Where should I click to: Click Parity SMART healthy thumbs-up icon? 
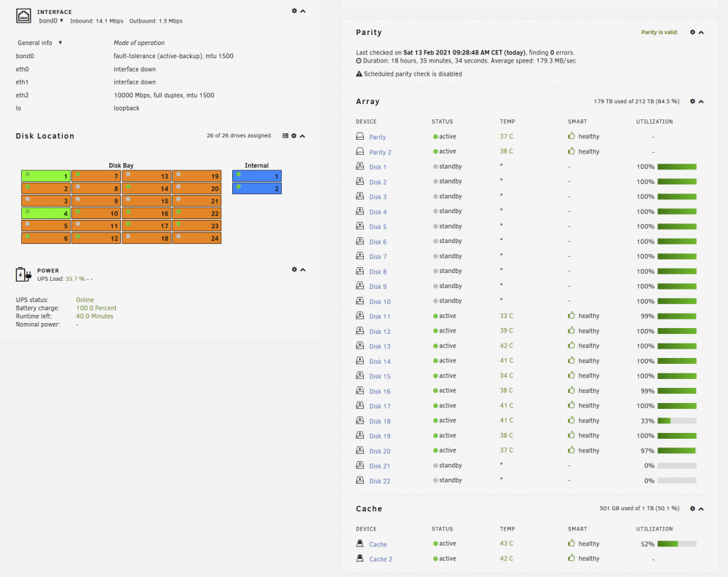click(x=571, y=136)
